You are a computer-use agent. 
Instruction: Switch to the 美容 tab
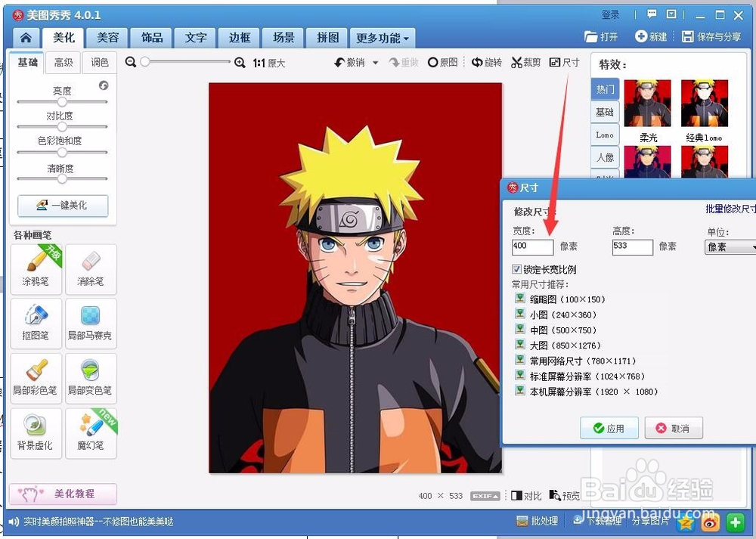click(x=107, y=38)
